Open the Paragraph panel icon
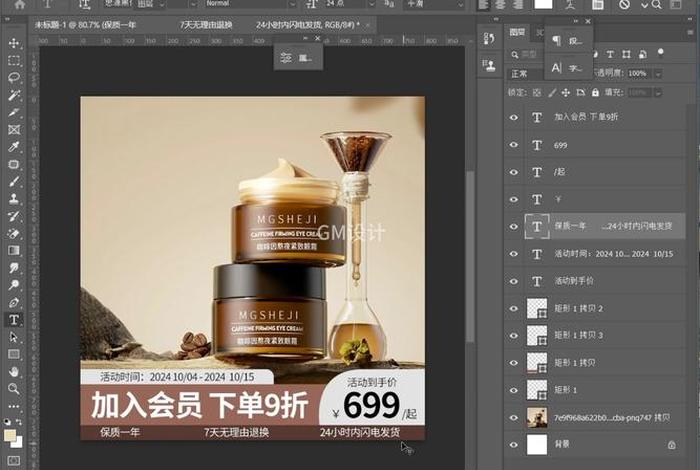700x470 pixels. coord(556,41)
